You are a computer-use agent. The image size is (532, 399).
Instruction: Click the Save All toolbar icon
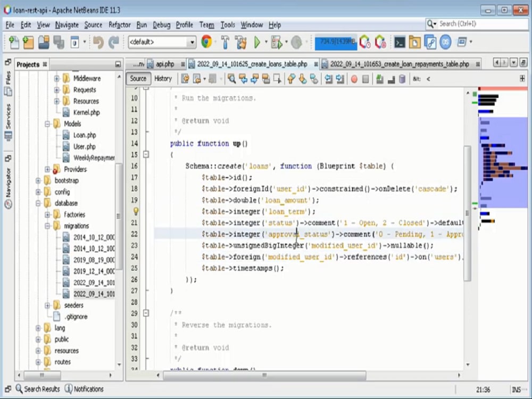coord(59,42)
